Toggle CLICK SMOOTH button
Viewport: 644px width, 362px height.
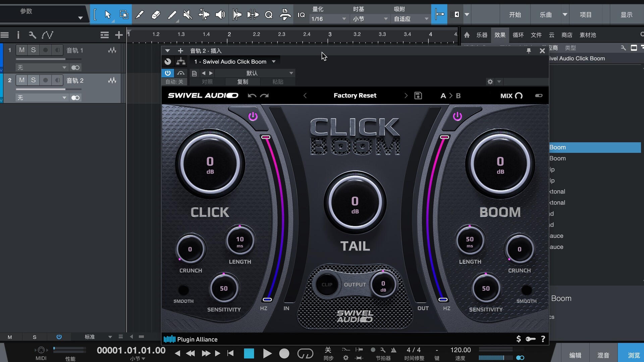(x=183, y=290)
